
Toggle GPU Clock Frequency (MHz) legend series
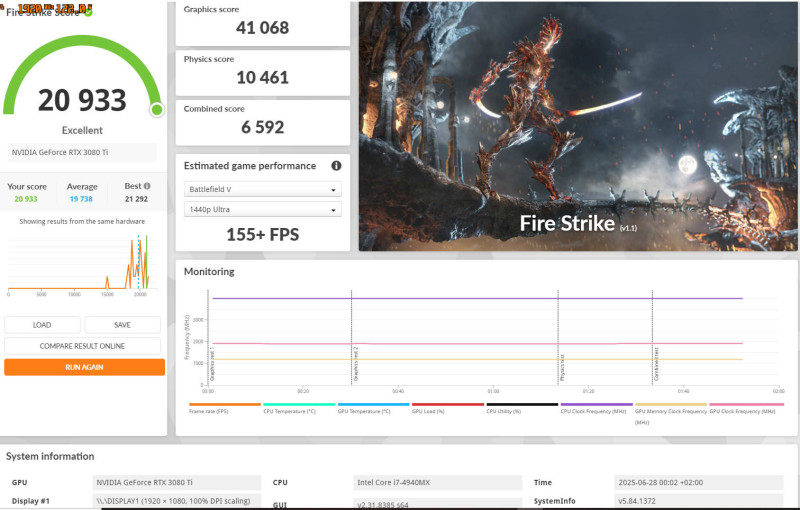(x=746, y=408)
